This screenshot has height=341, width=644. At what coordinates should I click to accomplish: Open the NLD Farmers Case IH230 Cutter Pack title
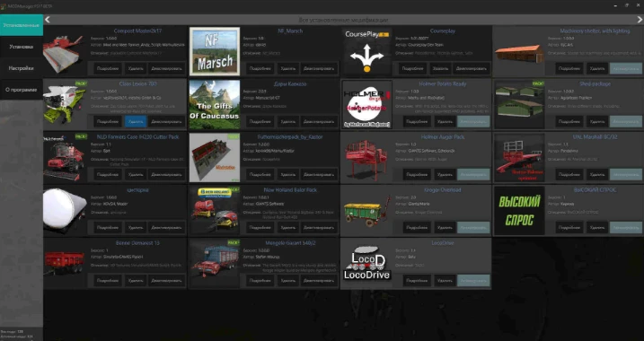tap(137, 136)
